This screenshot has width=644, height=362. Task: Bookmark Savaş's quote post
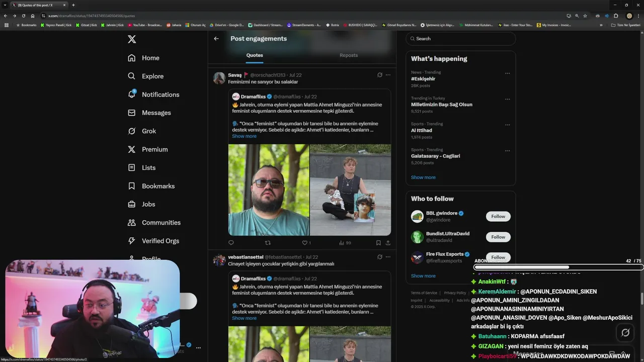pos(378,243)
